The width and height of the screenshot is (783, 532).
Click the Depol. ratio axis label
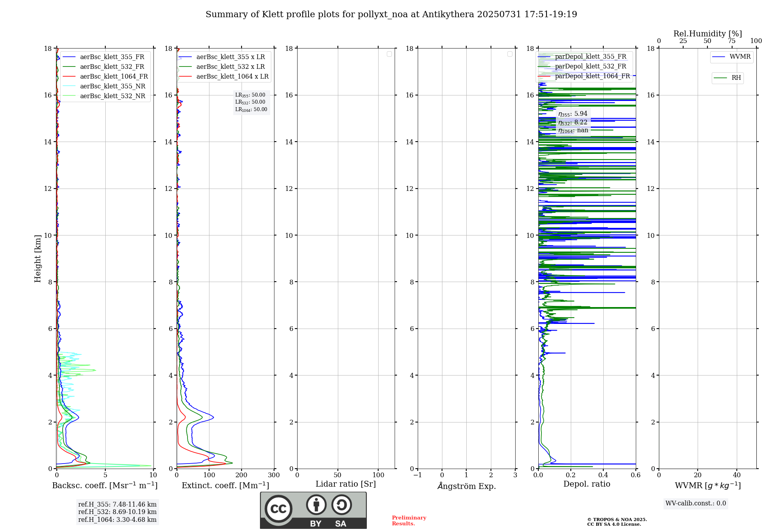click(x=587, y=484)
